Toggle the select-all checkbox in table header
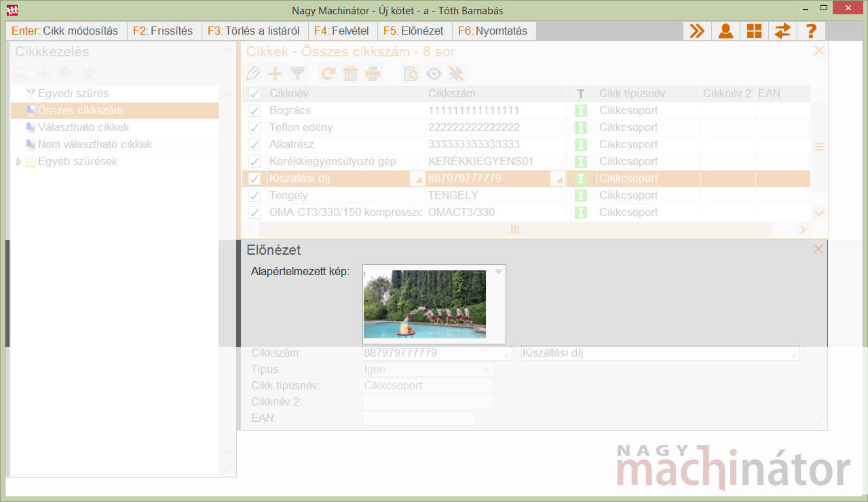868x502 pixels. click(x=254, y=94)
